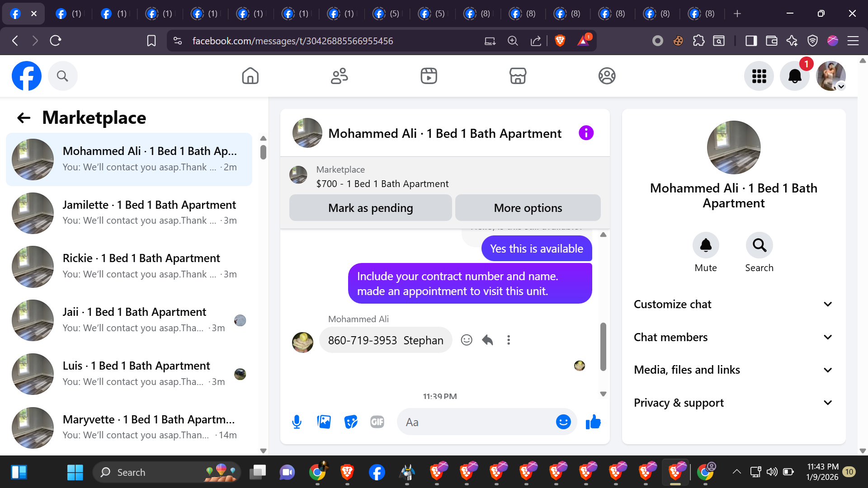Mark the listing as pending
The height and width of the screenshot is (488, 868).
coord(370,208)
